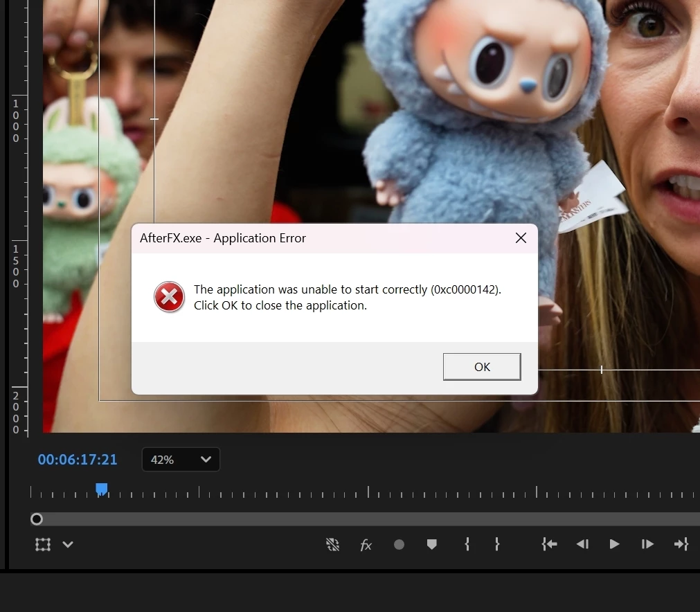The height and width of the screenshot is (612, 700).
Task: Open the 42% zoom level dropdown
Action: click(181, 459)
